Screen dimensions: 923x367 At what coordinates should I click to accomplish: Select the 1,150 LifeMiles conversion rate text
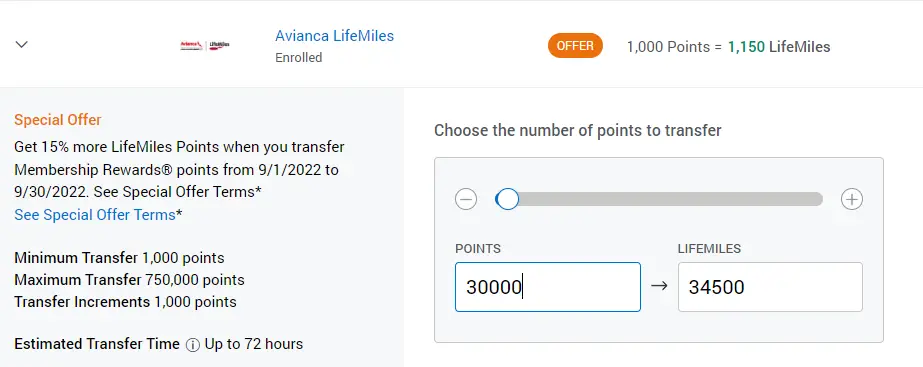tap(779, 47)
